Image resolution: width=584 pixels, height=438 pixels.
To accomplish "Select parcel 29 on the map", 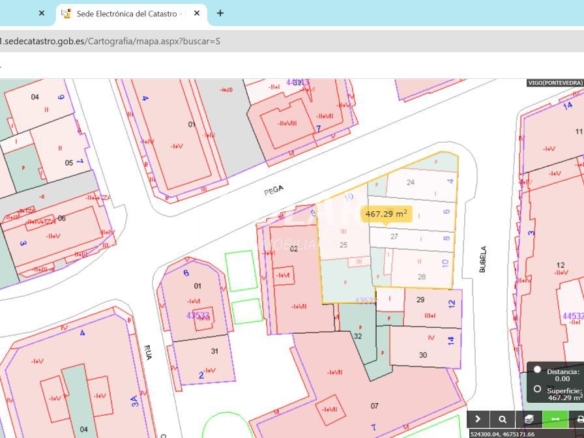I will [x=420, y=299].
